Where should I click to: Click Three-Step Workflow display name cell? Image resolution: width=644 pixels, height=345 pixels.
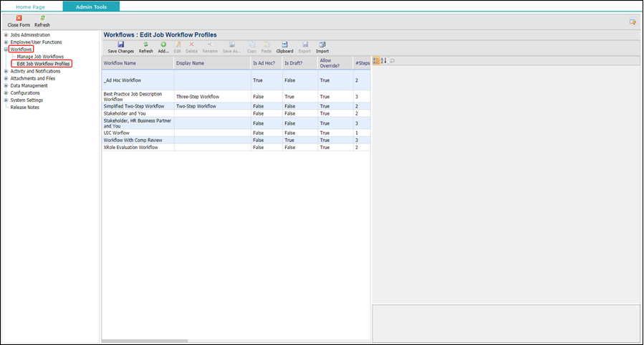(213, 97)
